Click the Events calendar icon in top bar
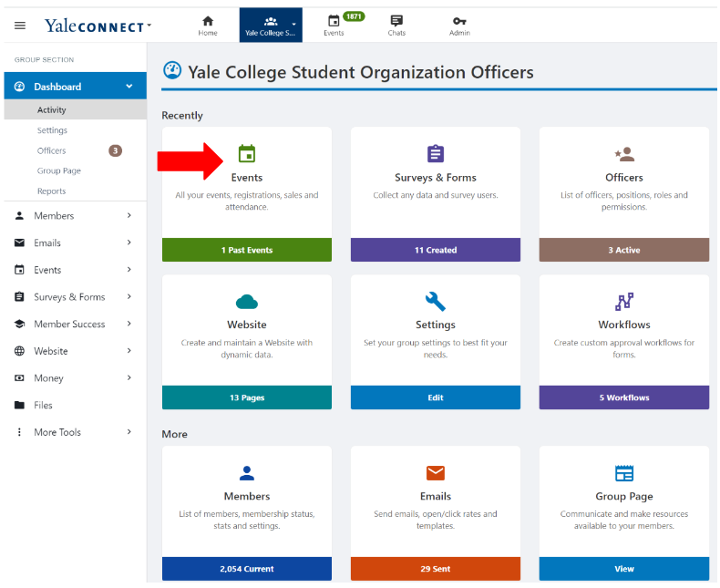Image resolution: width=720 pixels, height=588 pixels. (334, 21)
